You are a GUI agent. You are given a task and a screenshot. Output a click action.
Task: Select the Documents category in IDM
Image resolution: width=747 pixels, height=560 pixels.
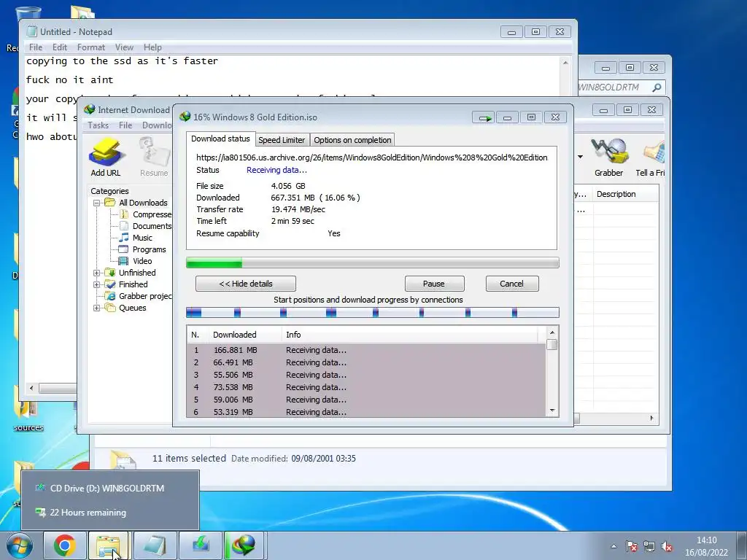pos(146,226)
